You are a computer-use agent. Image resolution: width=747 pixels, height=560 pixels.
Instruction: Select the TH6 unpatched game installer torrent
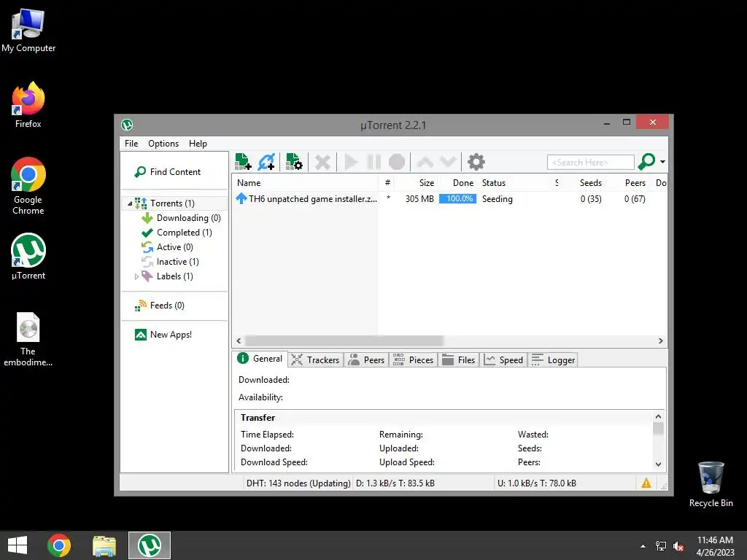click(306, 199)
